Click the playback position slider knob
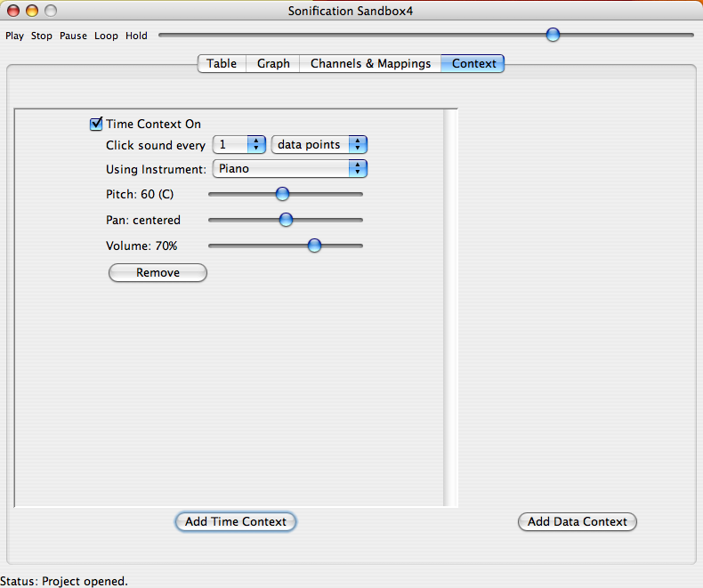This screenshot has height=588, width=703. 553,35
